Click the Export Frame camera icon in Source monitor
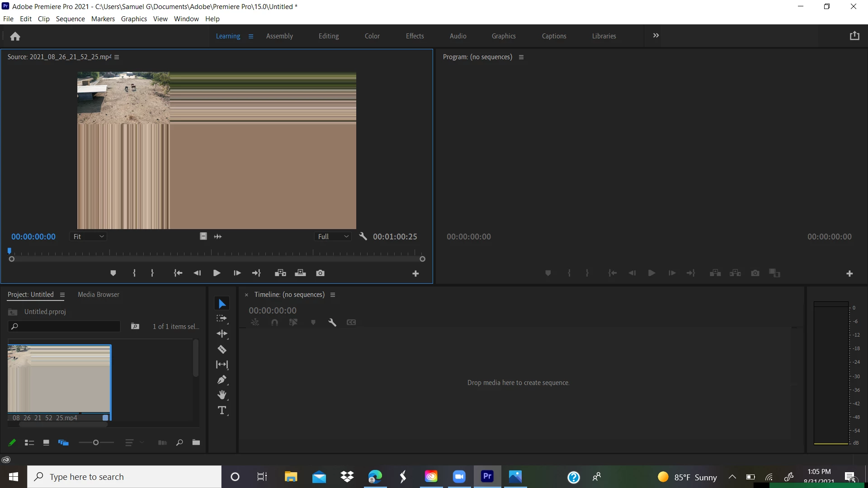The image size is (868, 488). pyautogui.click(x=320, y=273)
